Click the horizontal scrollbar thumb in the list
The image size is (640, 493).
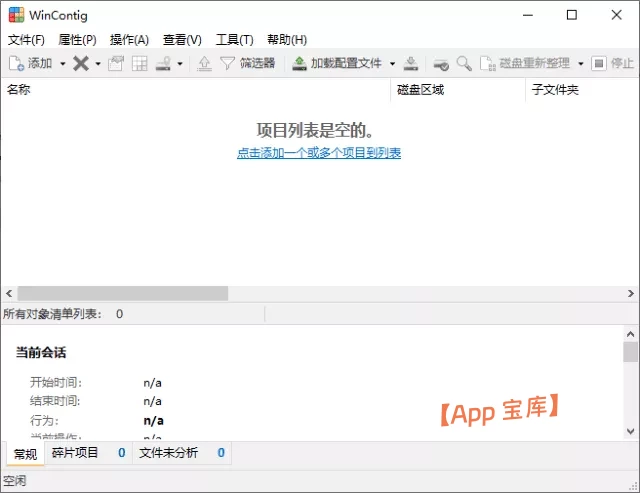(122, 293)
